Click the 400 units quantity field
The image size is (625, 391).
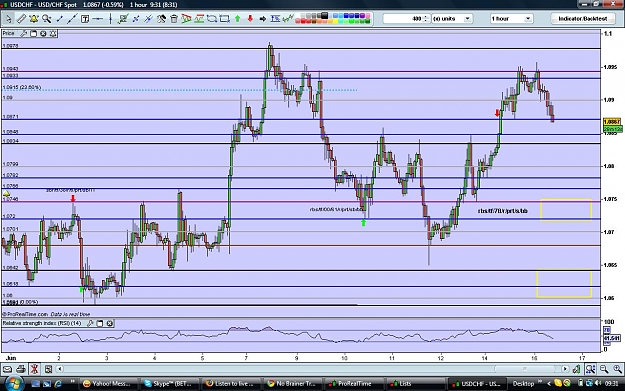[406, 19]
